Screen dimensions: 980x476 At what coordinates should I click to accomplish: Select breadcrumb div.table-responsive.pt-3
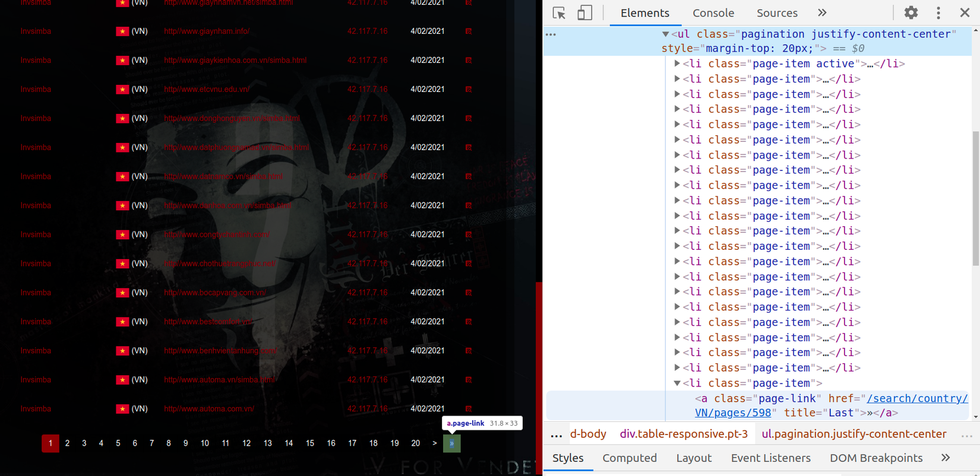click(x=684, y=434)
